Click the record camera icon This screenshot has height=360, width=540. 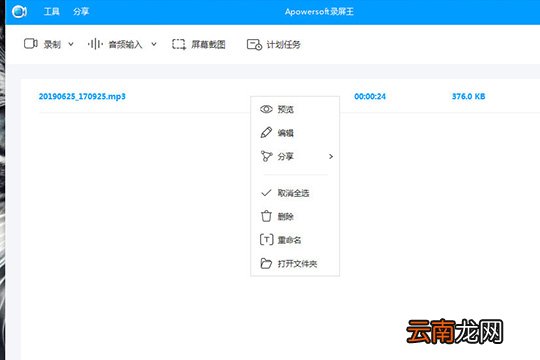(x=31, y=44)
